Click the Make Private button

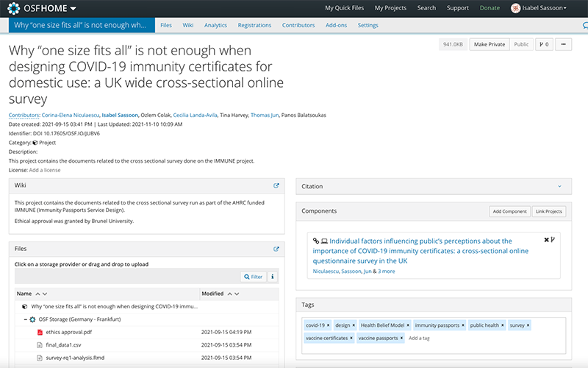(489, 44)
